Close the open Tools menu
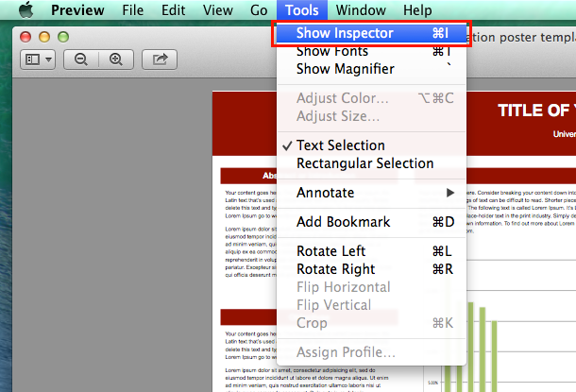Image resolution: width=576 pixels, height=392 pixels. click(302, 10)
